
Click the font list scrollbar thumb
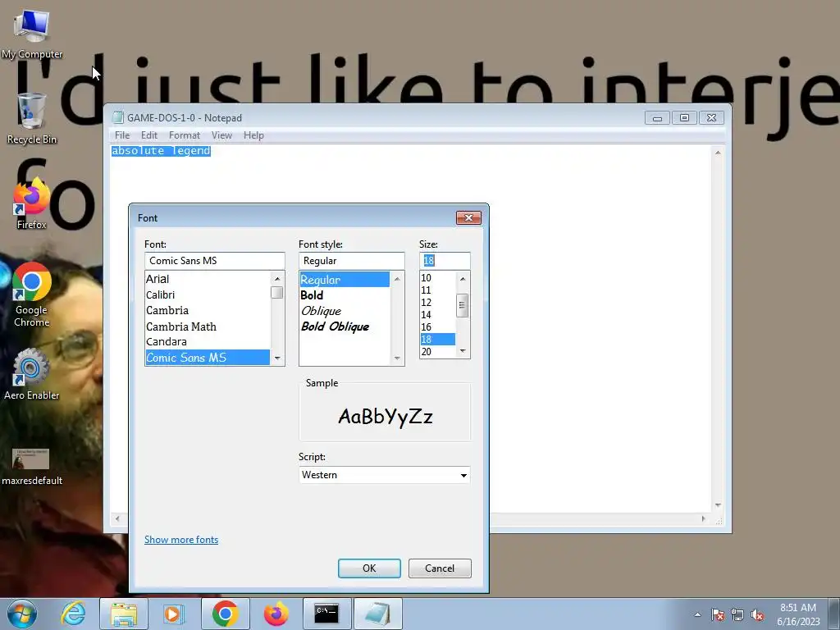pyautogui.click(x=277, y=293)
